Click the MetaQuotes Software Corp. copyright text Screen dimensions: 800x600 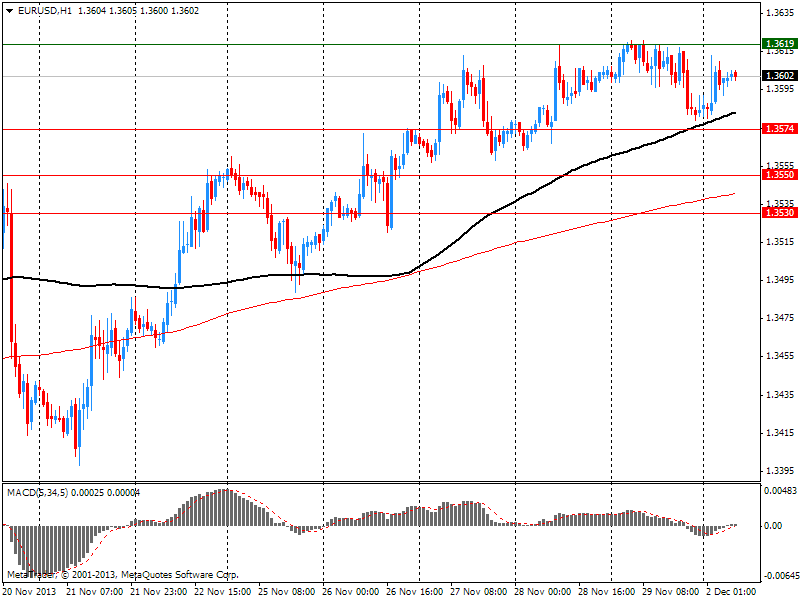click(123, 575)
